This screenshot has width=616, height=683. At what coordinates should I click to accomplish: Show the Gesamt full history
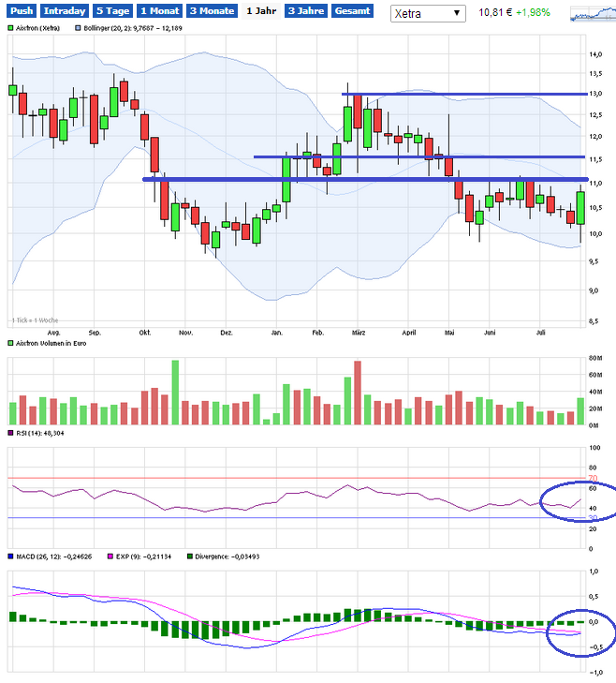(x=353, y=11)
